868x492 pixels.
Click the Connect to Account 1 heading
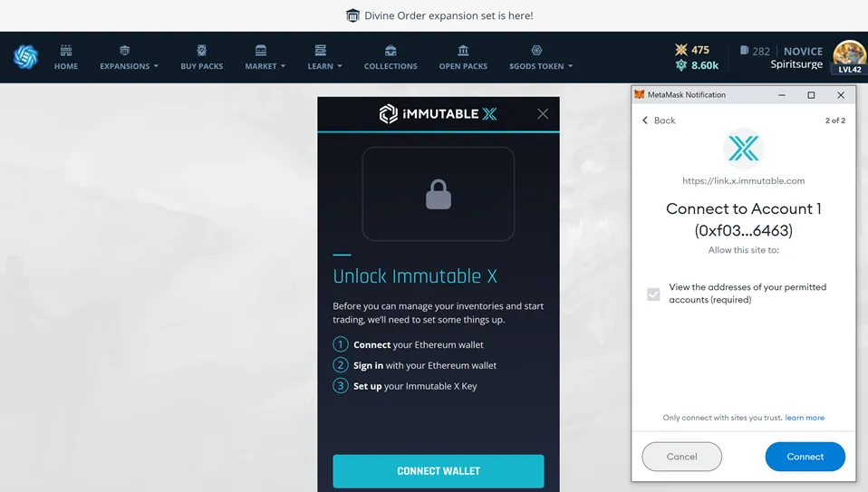[x=744, y=219]
